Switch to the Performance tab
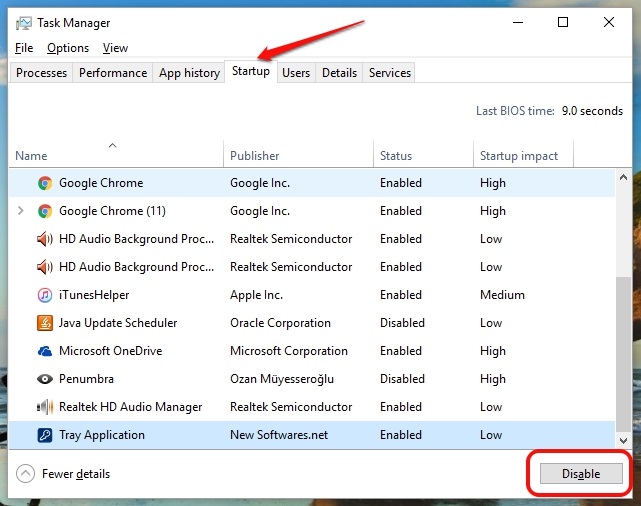The image size is (641, 506). (113, 73)
